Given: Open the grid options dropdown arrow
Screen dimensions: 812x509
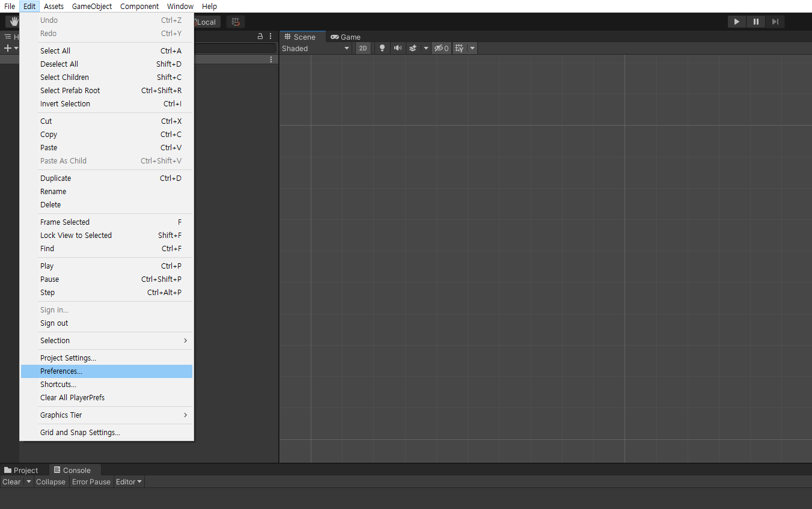Looking at the screenshot, I should click(472, 48).
